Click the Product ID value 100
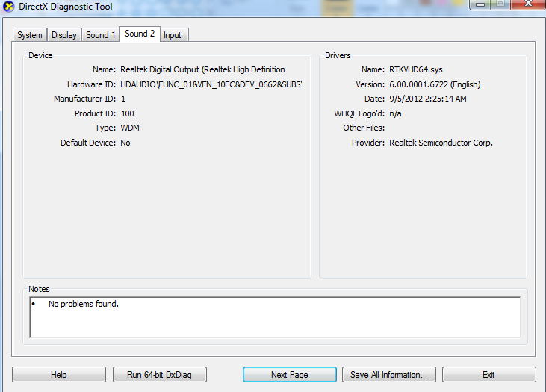This screenshot has width=546, height=392. (128, 113)
